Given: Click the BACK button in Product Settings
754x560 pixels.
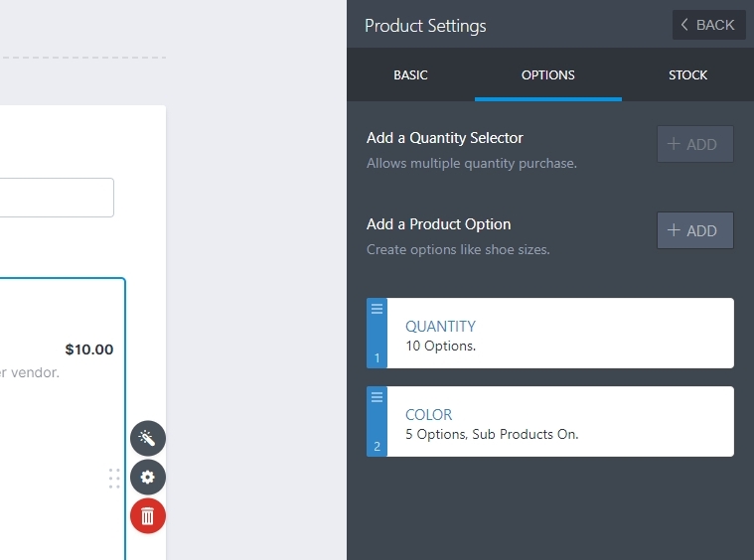Looking at the screenshot, I should click(708, 25).
